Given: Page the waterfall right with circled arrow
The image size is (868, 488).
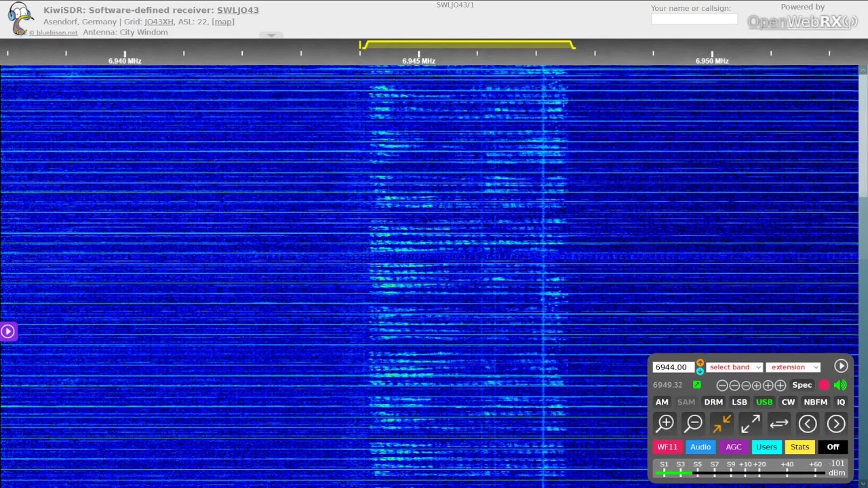Looking at the screenshot, I should (x=836, y=424).
